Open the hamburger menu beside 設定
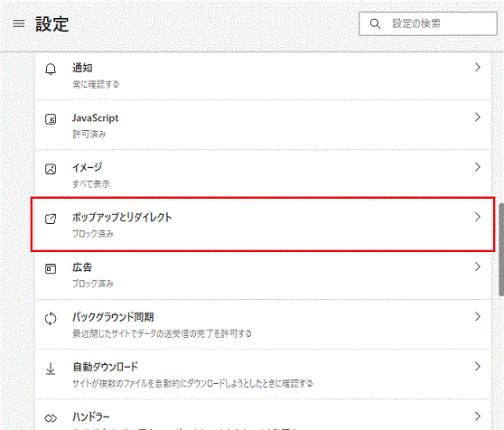Image resolution: width=504 pixels, height=430 pixels. (18, 23)
